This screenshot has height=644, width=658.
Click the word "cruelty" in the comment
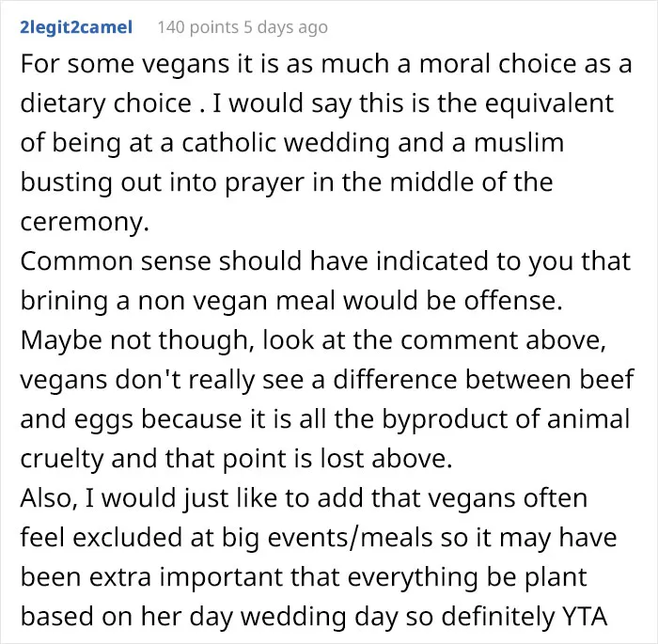click(x=62, y=459)
